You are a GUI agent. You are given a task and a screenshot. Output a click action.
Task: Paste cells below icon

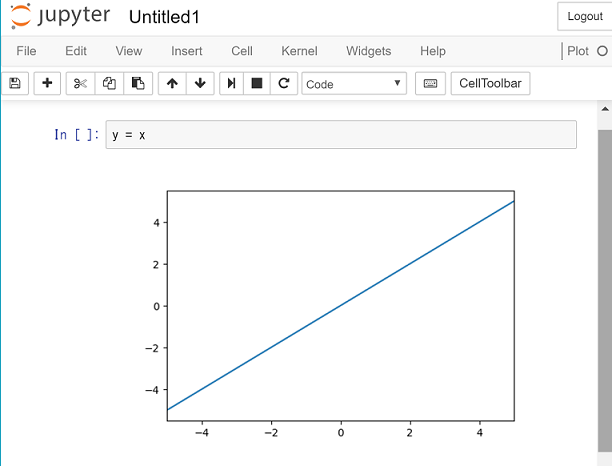[x=138, y=83]
